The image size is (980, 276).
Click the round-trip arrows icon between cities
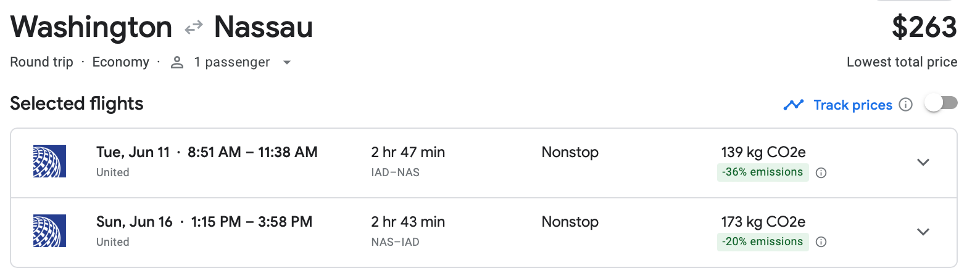[193, 27]
